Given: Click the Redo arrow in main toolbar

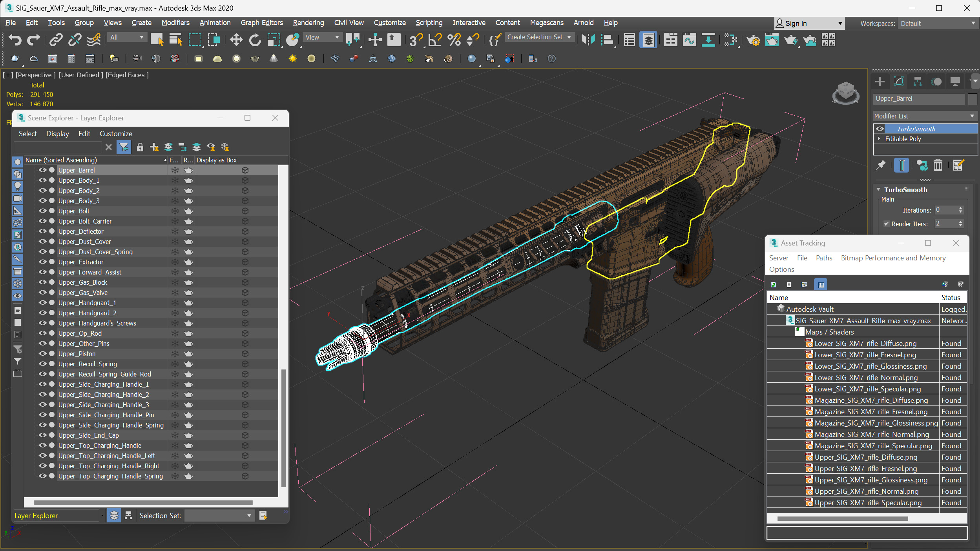Looking at the screenshot, I should pos(33,40).
